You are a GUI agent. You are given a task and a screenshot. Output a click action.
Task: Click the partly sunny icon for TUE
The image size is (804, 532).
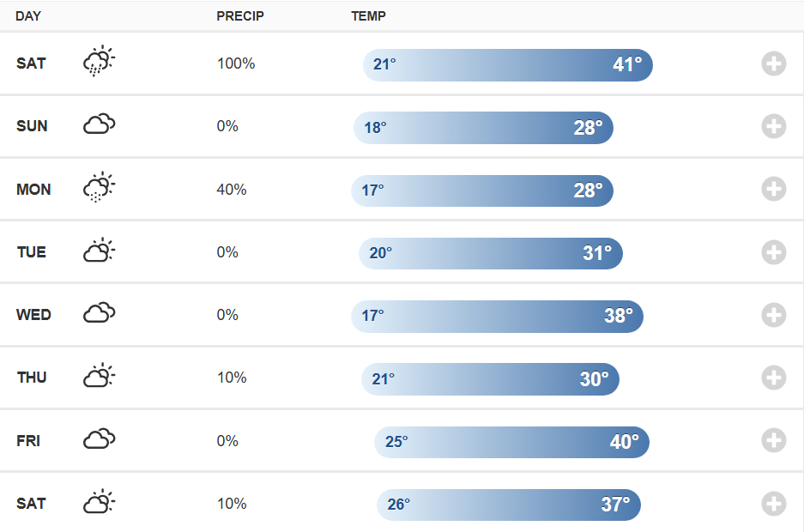click(99, 251)
